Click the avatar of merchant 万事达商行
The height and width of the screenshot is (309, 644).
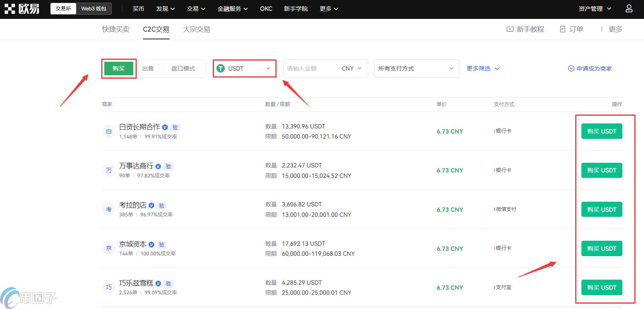click(109, 170)
